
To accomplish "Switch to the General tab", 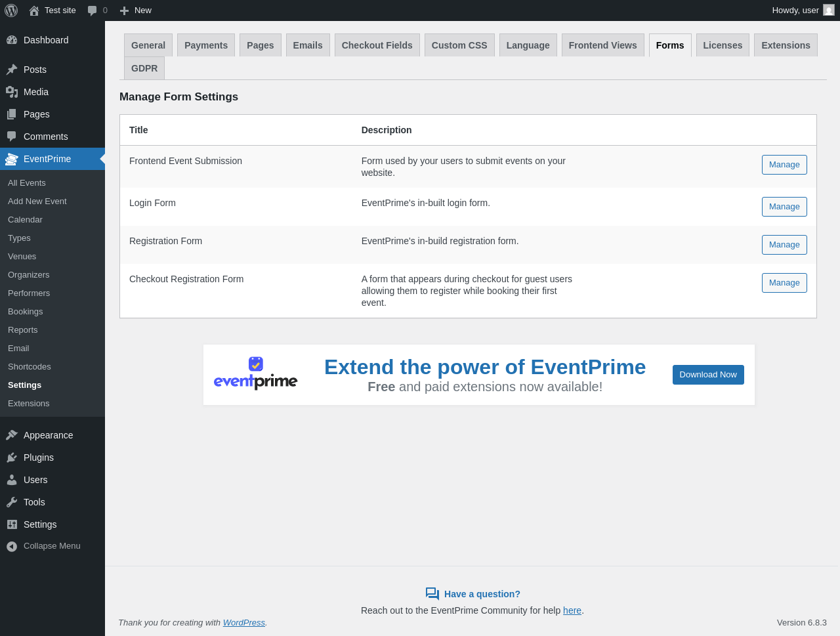I will (x=148, y=45).
